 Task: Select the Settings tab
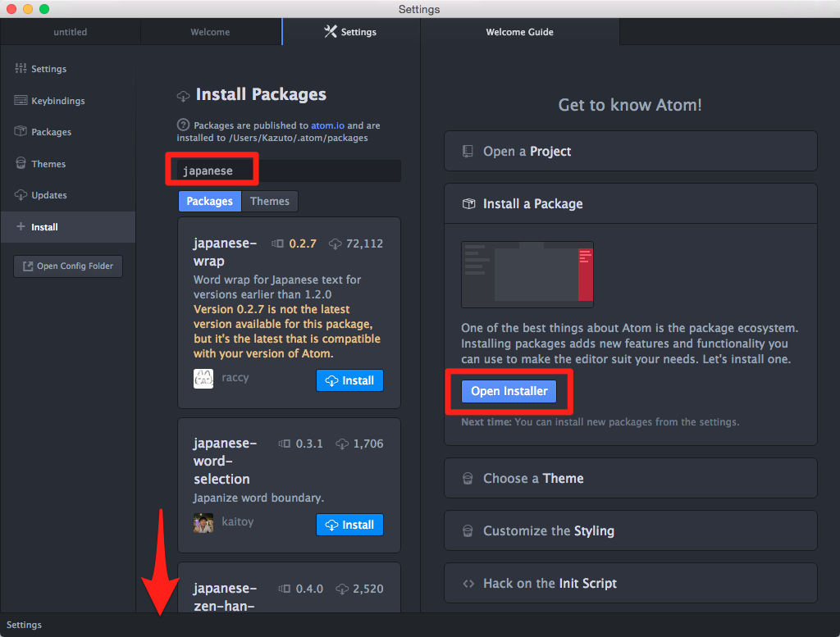[x=351, y=32]
